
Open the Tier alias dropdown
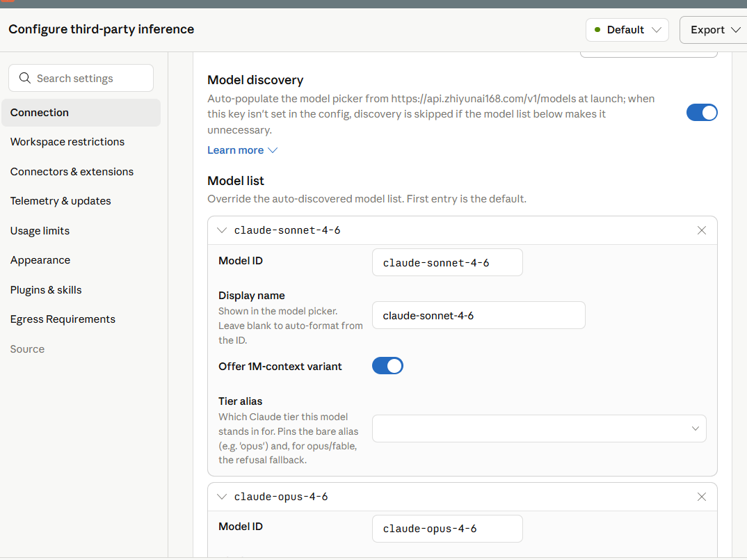tap(539, 429)
